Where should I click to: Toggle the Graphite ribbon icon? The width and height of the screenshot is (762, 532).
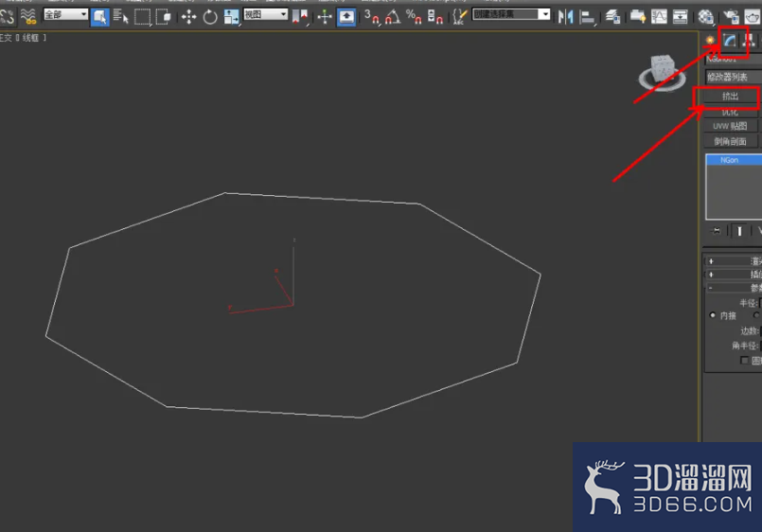(638, 17)
